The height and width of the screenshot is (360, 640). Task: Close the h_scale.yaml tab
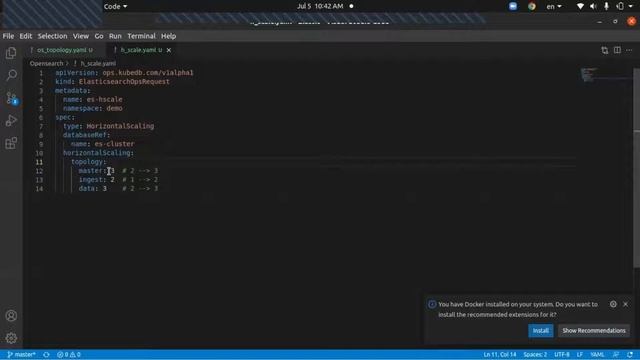tap(169, 50)
